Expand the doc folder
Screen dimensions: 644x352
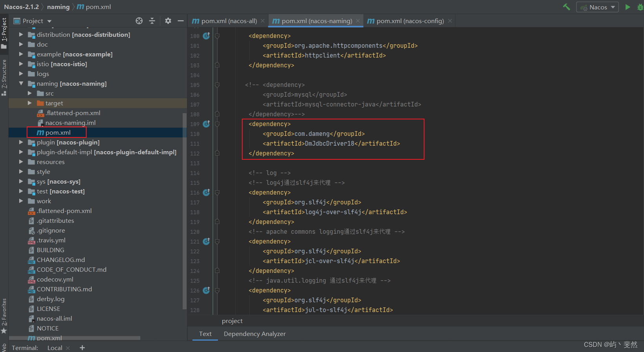coord(21,44)
